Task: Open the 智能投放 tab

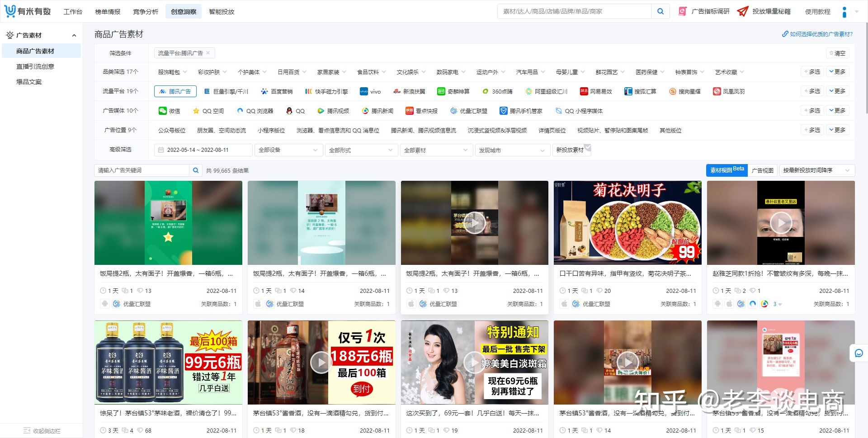Action: (x=222, y=12)
